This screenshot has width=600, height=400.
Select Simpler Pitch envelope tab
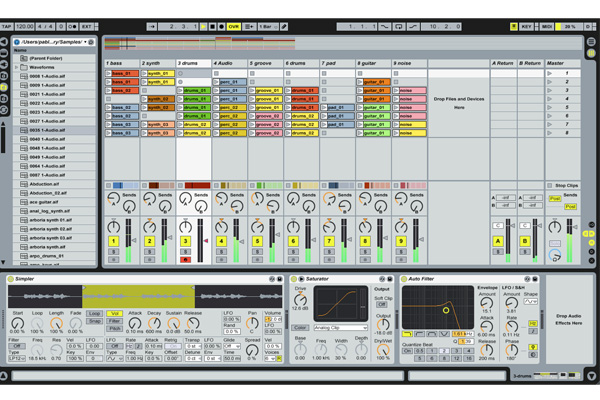[114, 329]
